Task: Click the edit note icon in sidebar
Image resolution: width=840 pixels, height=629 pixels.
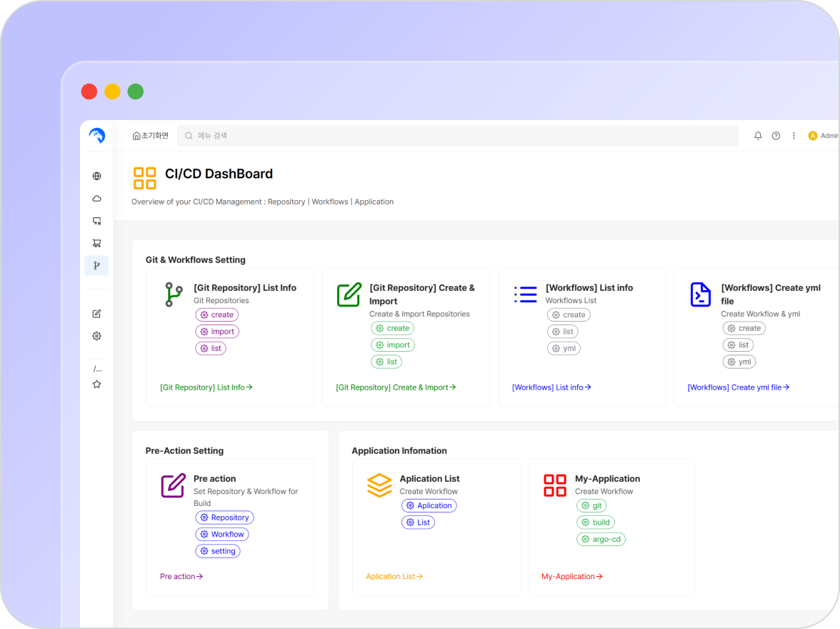Action: pyautogui.click(x=96, y=314)
